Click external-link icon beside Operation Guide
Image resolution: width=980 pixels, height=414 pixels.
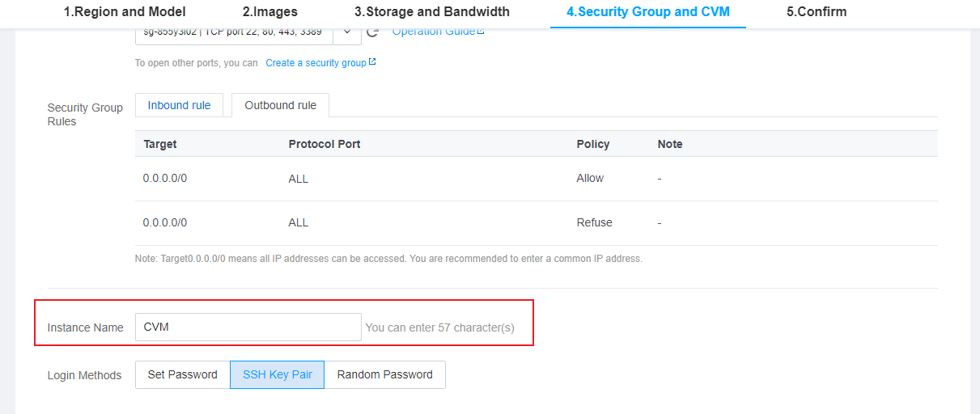click(x=481, y=32)
